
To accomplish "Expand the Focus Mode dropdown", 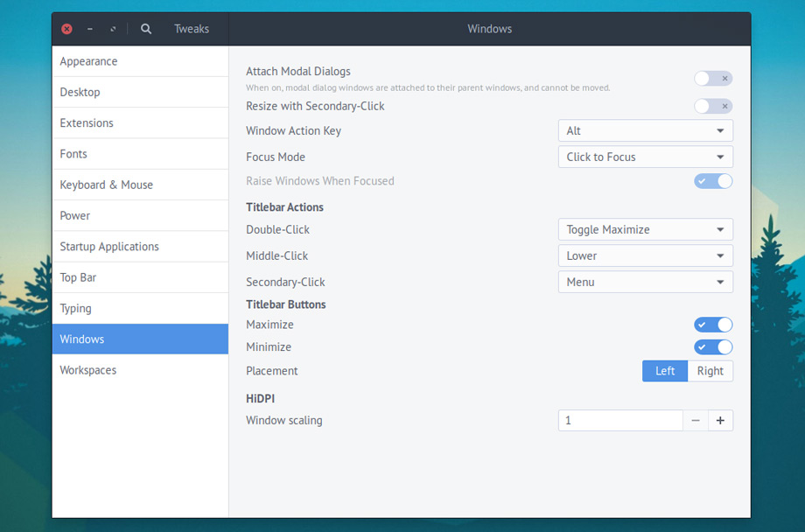I will click(x=645, y=157).
